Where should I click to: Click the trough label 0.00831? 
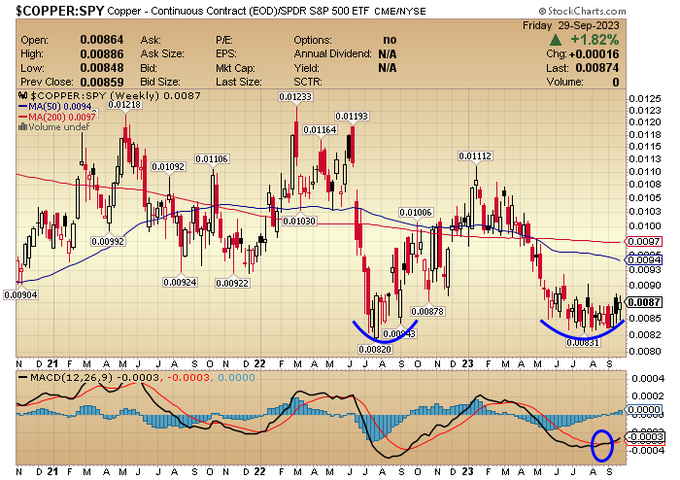tap(583, 343)
